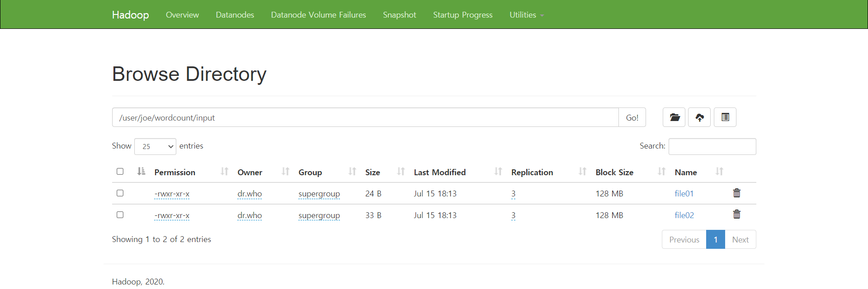Click the Next pagination button
This screenshot has width=868, height=289.
pyautogui.click(x=741, y=240)
